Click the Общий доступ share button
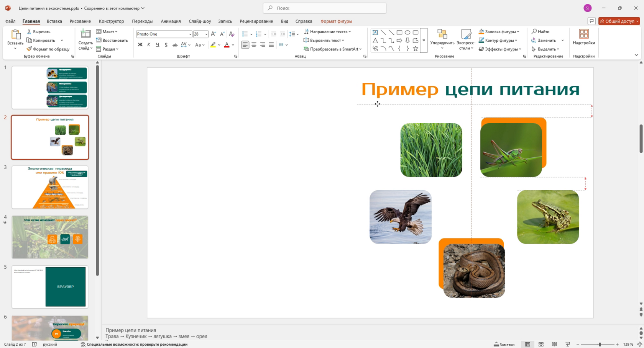Viewport: 644px width, 348px height. click(619, 21)
